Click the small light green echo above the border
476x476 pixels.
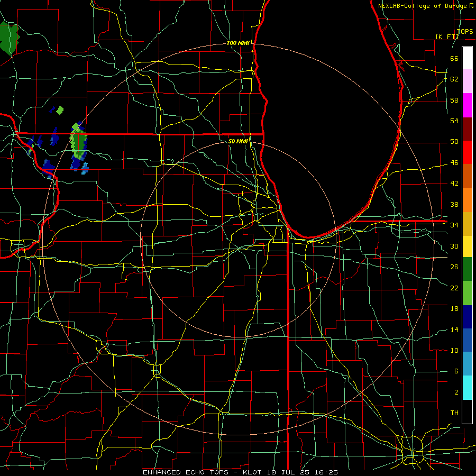click(x=60, y=110)
